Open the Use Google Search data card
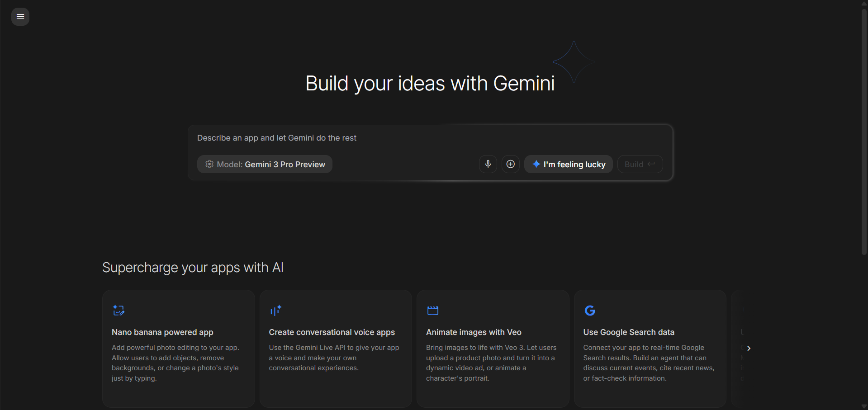The width and height of the screenshot is (868, 410). click(x=650, y=348)
